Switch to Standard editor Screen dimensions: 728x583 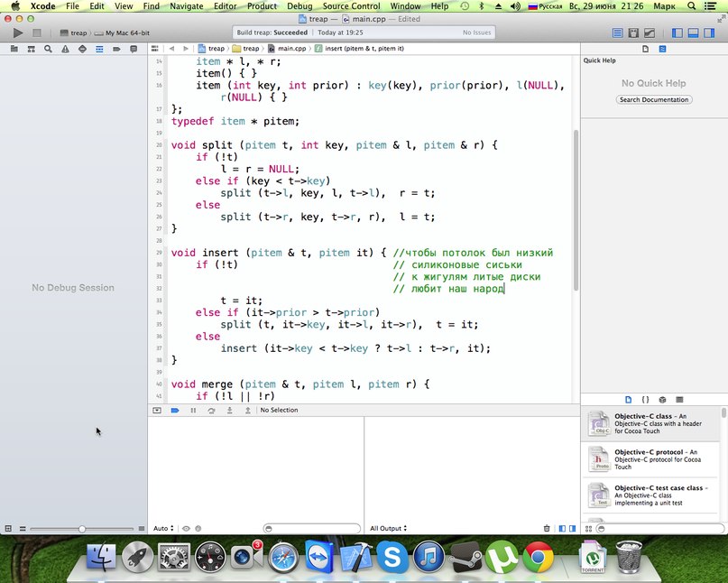pos(618,33)
